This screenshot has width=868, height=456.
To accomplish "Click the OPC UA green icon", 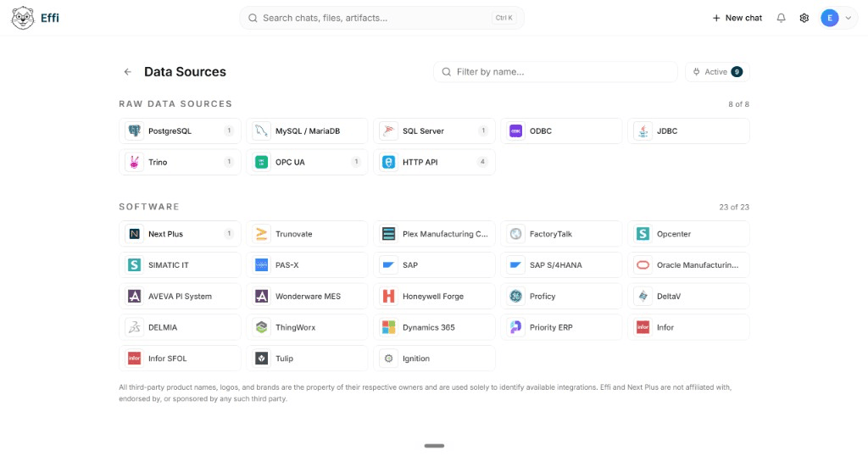I will click(261, 162).
